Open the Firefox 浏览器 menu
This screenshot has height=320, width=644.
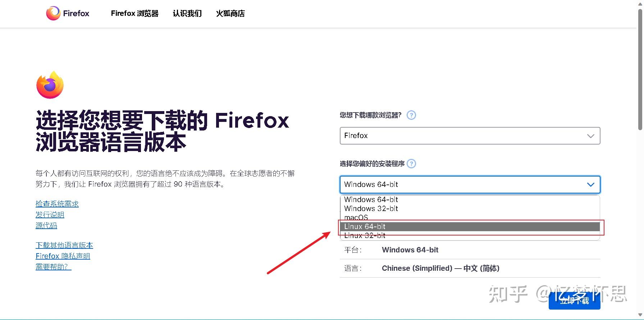click(134, 14)
